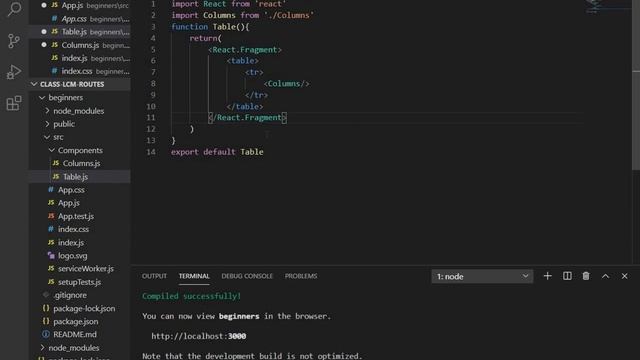The height and width of the screenshot is (360, 640).
Task: Place cursor on the Columns tag, line 8
Action: (287, 83)
